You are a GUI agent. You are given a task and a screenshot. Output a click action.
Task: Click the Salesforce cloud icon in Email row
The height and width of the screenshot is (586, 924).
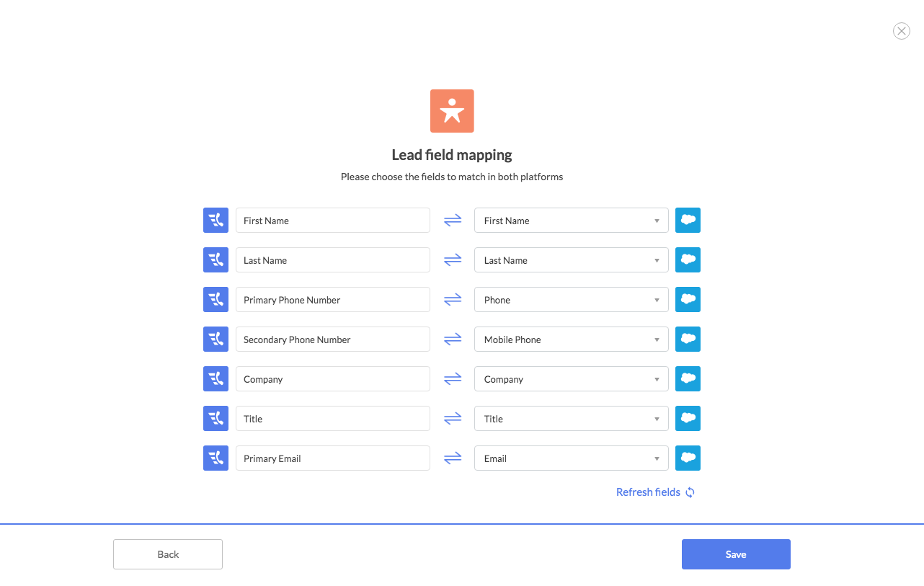688,458
